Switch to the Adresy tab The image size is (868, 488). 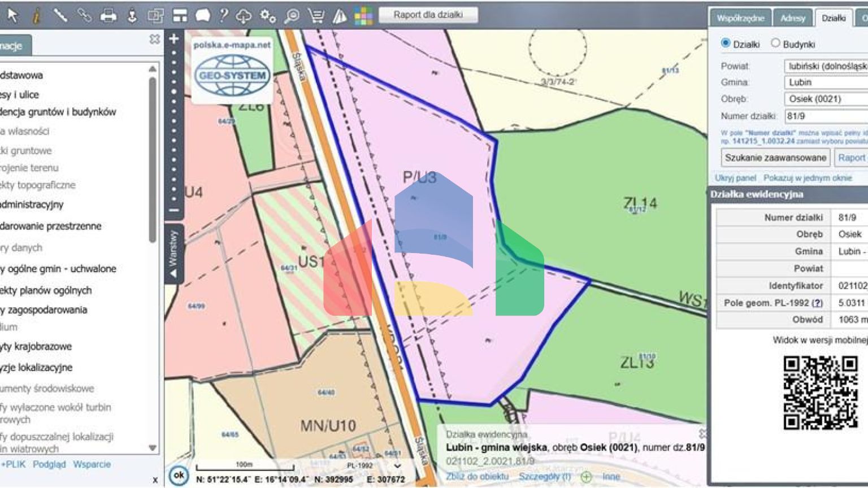793,18
